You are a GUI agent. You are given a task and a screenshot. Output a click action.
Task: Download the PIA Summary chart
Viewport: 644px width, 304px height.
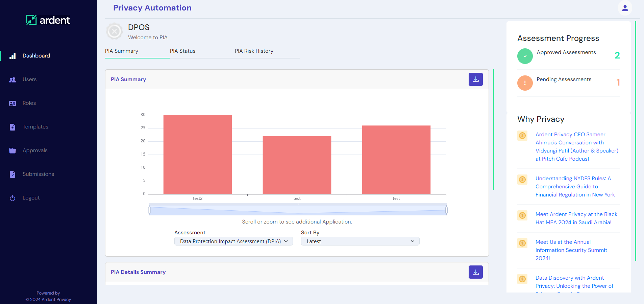475,79
